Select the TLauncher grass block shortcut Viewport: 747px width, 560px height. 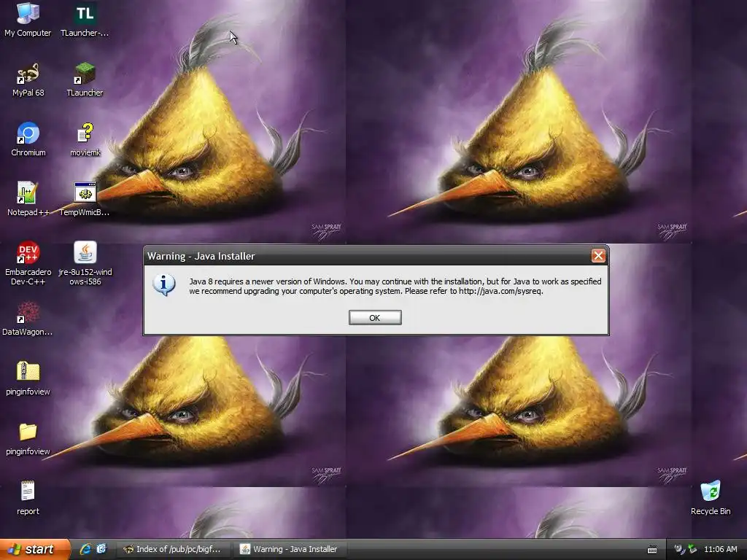point(85,80)
